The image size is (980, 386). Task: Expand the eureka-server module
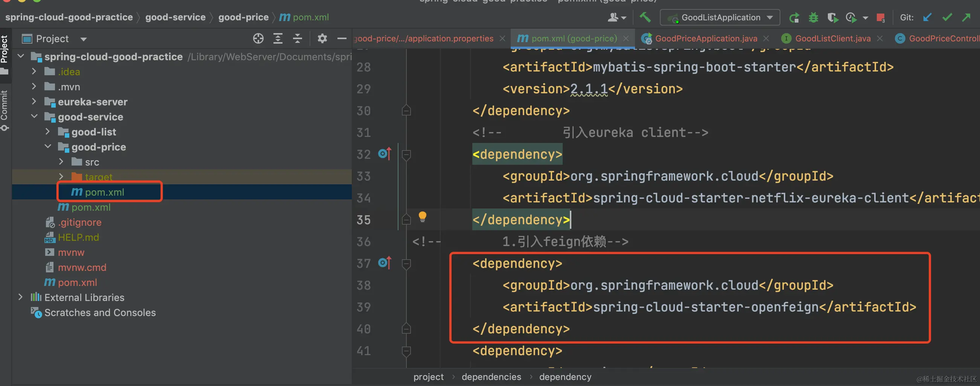point(34,102)
